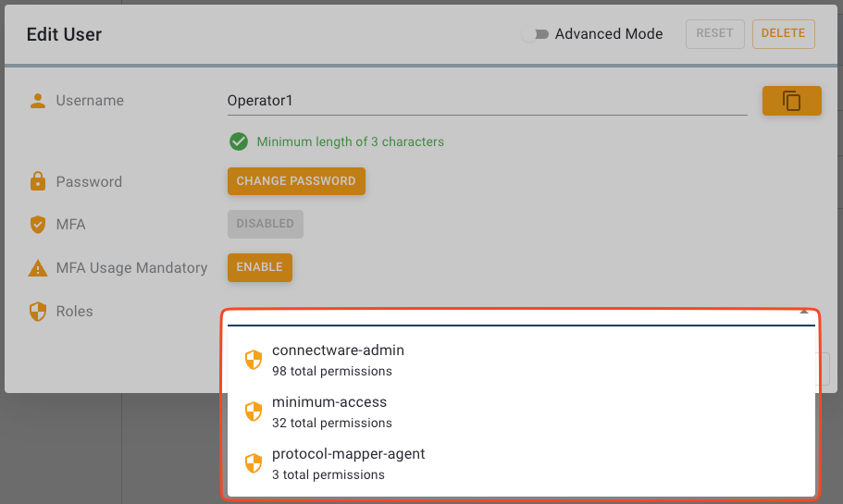The image size is (843, 504).
Task: Click the person icon beside Username
Action: pyautogui.click(x=38, y=101)
